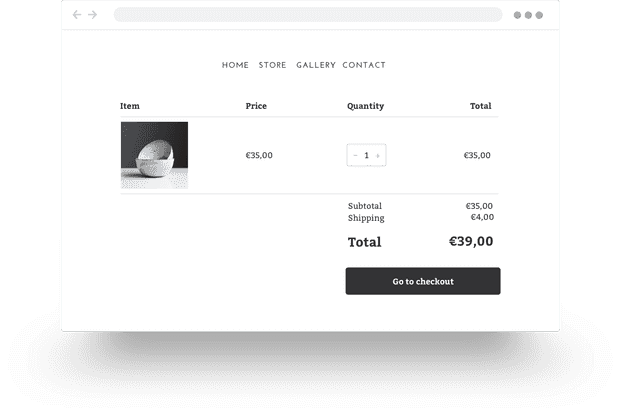Click the €39,00 total amount

point(471,242)
